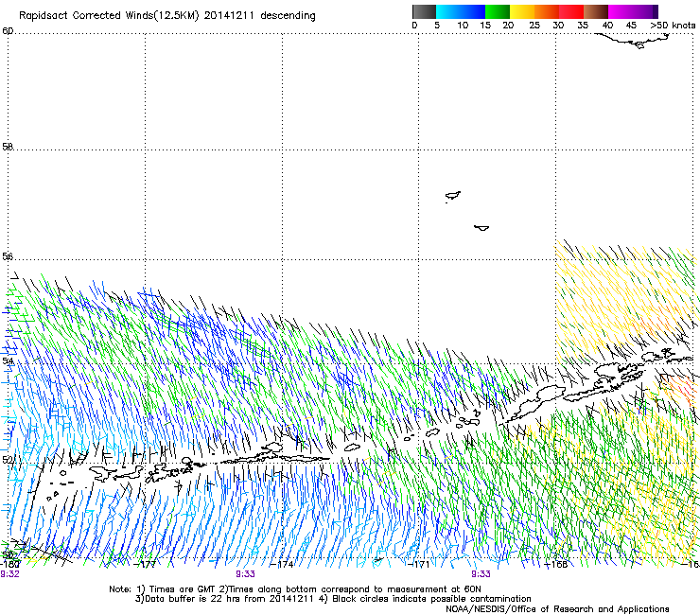Screen dimensions: 700x615
Task: Click 'Black circles indicate possible contamination' note
Action: click(x=431, y=599)
